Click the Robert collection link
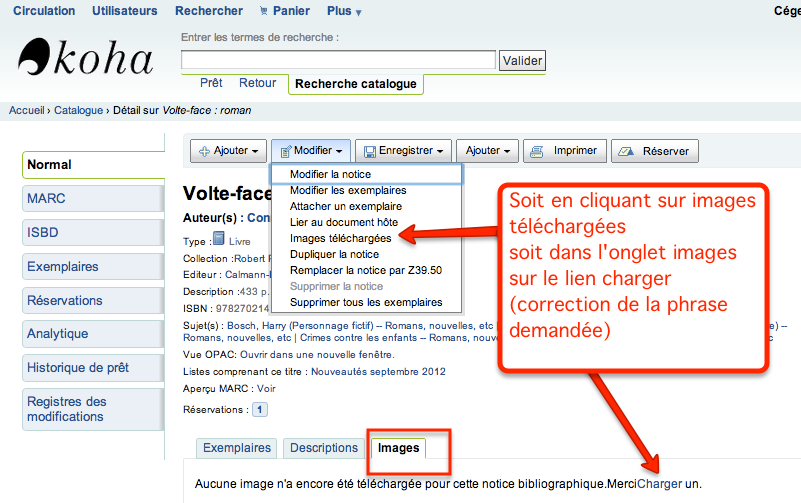Image resolution: width=801 pixels, height=503 pixels. click(252, 259)
